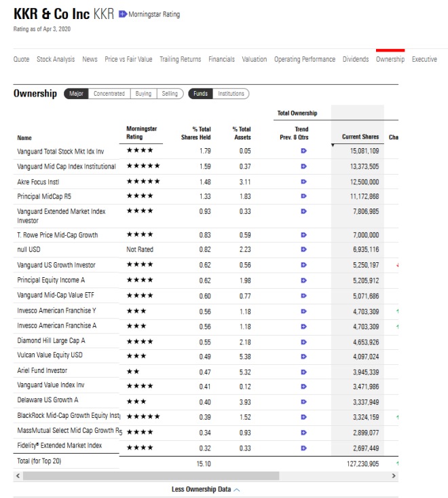
Task: Click trend icon for Diamond Hill Large Cap A
Action: click(303, 341)
